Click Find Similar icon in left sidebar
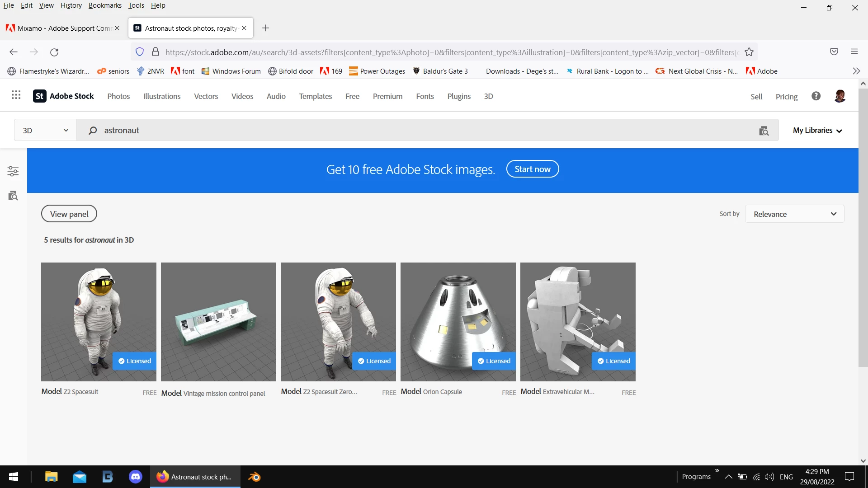The width and height of the screenshot is (868, 488). tap(13, 196)
